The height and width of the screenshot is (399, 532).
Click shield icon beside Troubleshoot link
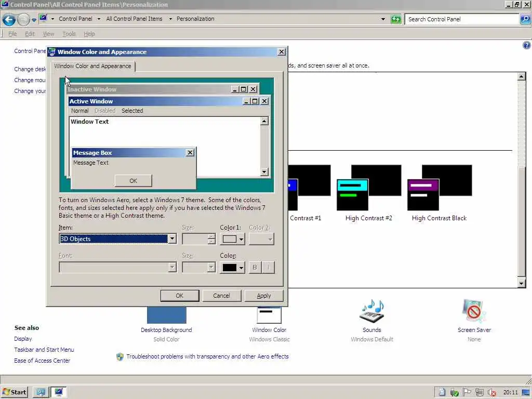click(x=120, y=356)
